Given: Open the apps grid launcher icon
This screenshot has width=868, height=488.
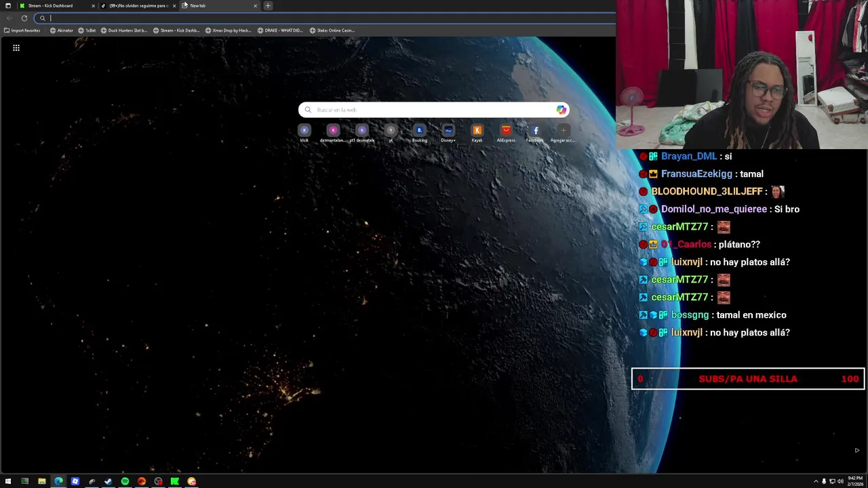Looking at the screenshot, I should [16, 47].
